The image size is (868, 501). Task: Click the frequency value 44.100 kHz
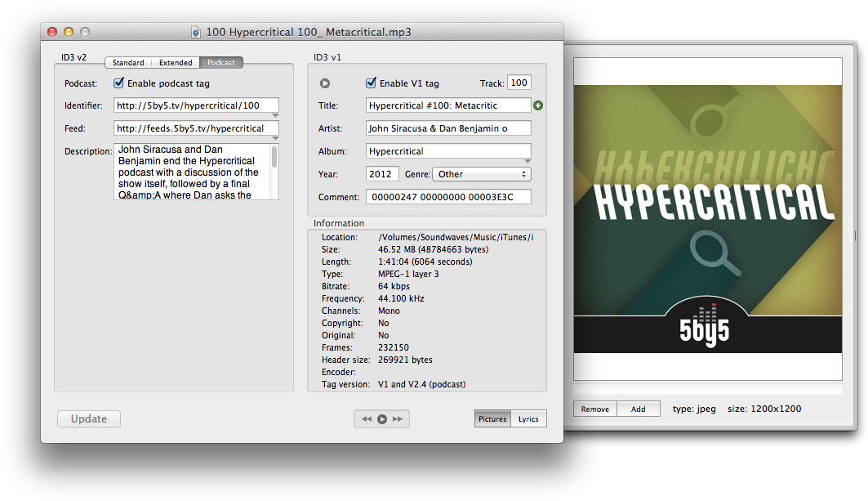402,298
